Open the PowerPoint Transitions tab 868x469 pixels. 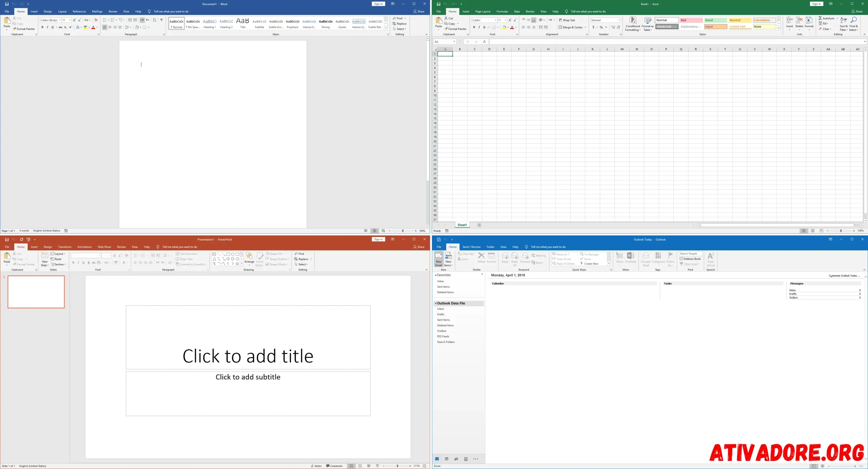click(x=65, y=247)
